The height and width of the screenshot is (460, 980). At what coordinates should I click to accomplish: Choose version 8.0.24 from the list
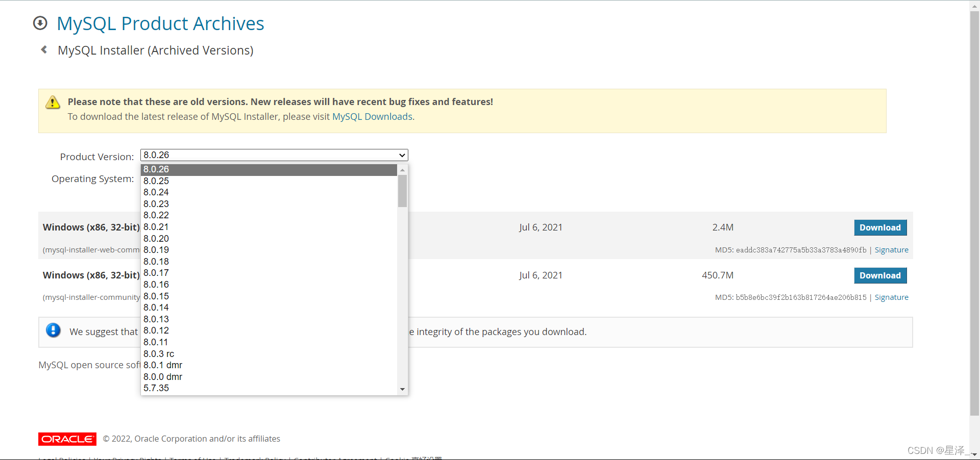pyautogui.click(x=269, y=192)
